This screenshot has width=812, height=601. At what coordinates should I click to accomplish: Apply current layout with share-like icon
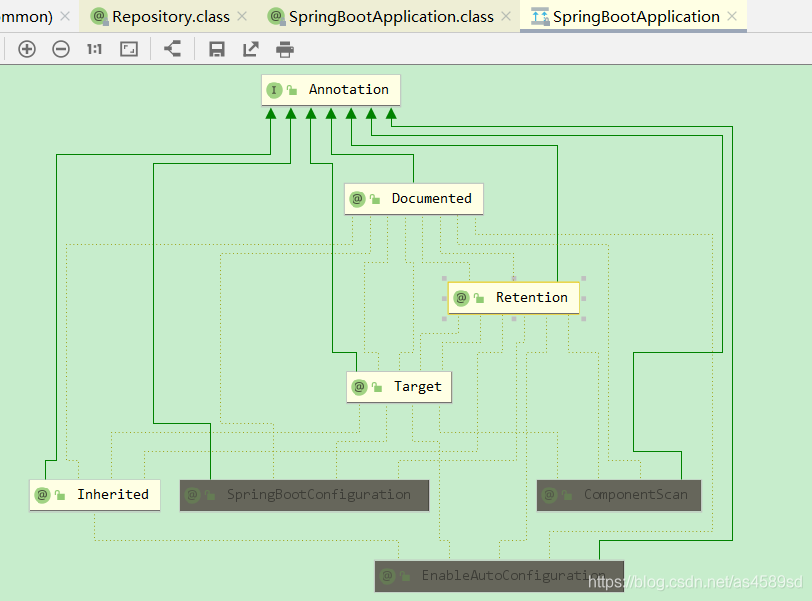click(x=172, y=49)
